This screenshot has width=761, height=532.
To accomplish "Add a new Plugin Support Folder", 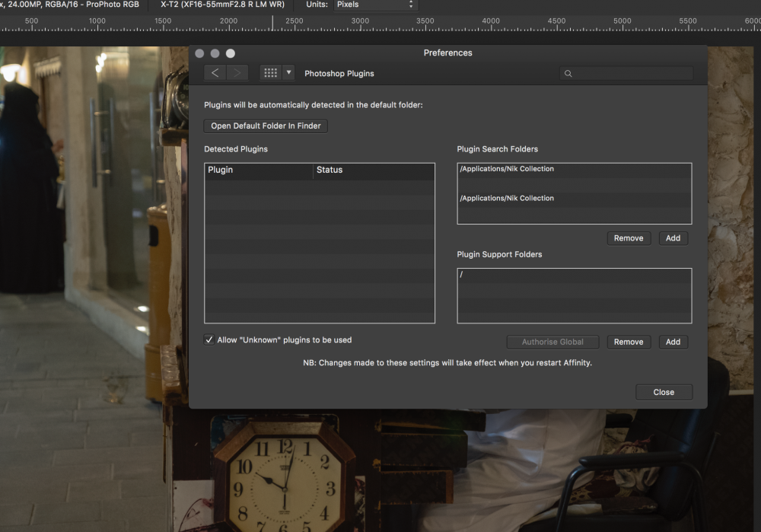I will pyautogui.click(x=673, y=342).
